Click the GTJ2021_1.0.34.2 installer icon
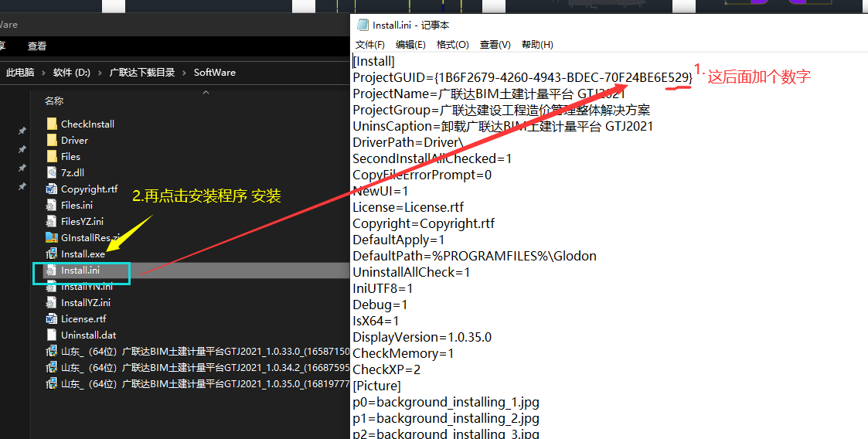The width and height of the screenshot is (868, 439). (52, 367)
